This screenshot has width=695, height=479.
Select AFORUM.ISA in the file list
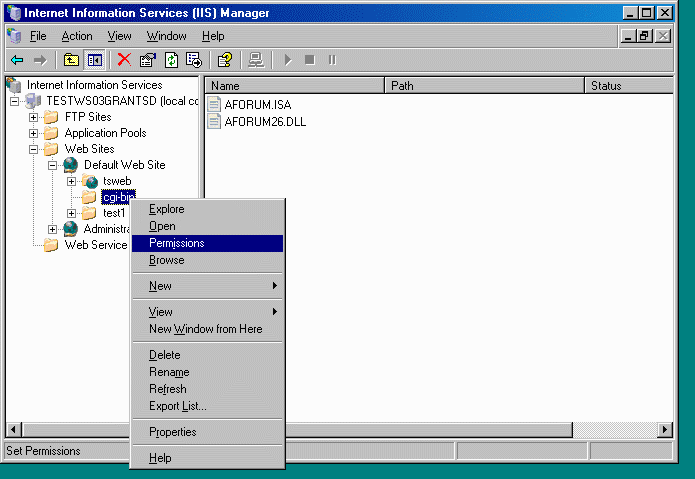point(258,105)
